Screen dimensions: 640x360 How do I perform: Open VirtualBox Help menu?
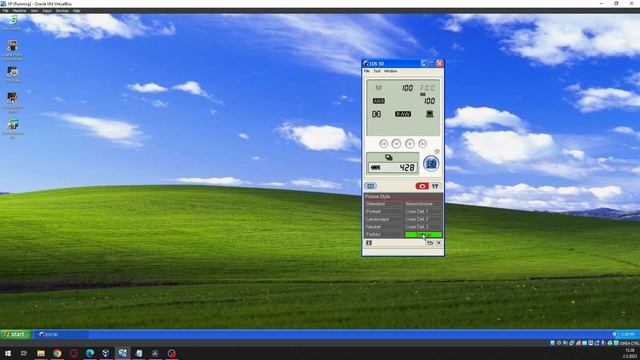pyautogui.click(x=76, y=11)
